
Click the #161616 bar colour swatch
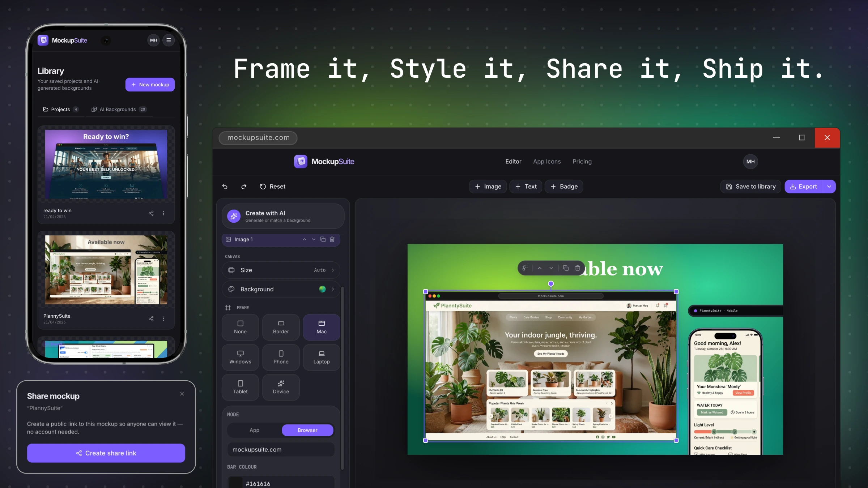click(x=236, y=483)
